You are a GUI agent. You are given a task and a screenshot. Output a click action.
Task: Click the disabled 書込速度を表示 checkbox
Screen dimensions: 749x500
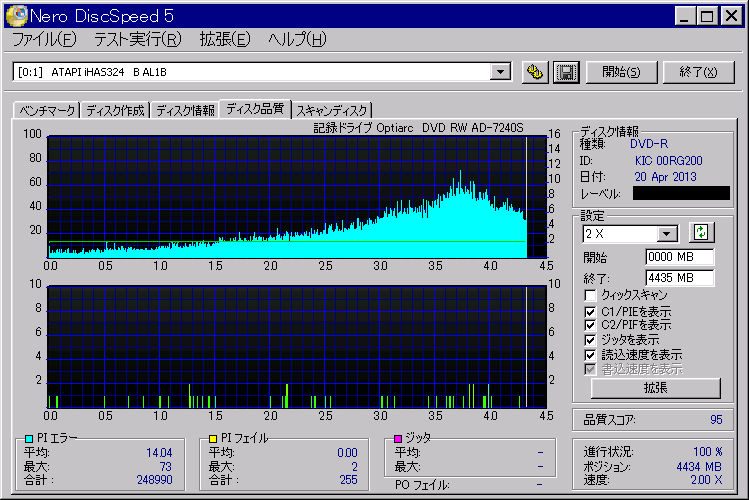click(590, 369)
